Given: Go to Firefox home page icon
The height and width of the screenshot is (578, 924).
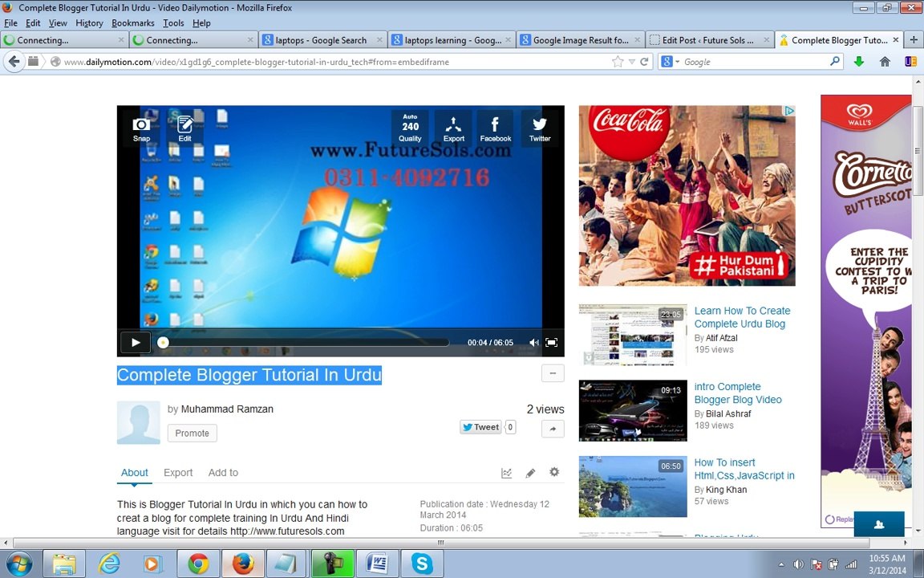Looking at the screenshot, I should click(x=885, y=61).
